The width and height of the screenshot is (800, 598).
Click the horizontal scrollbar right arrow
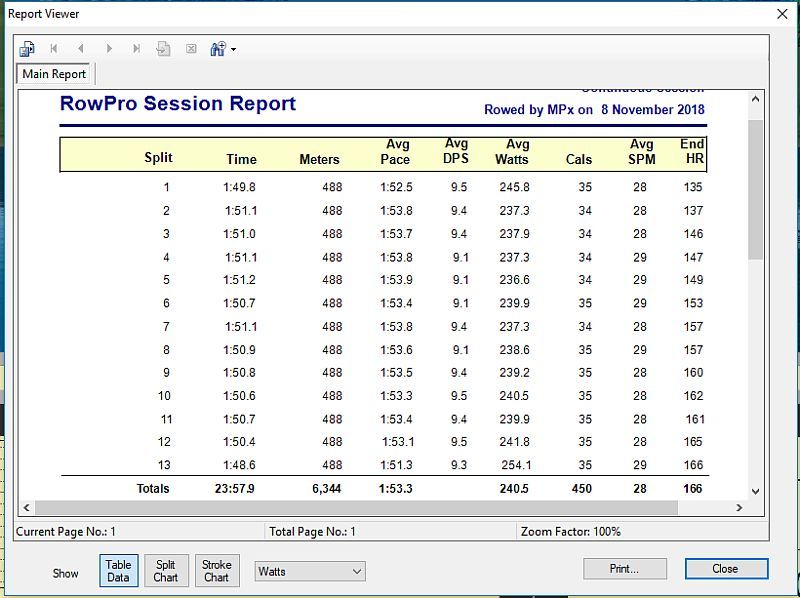pyautogui.click(x=739, y=508)
